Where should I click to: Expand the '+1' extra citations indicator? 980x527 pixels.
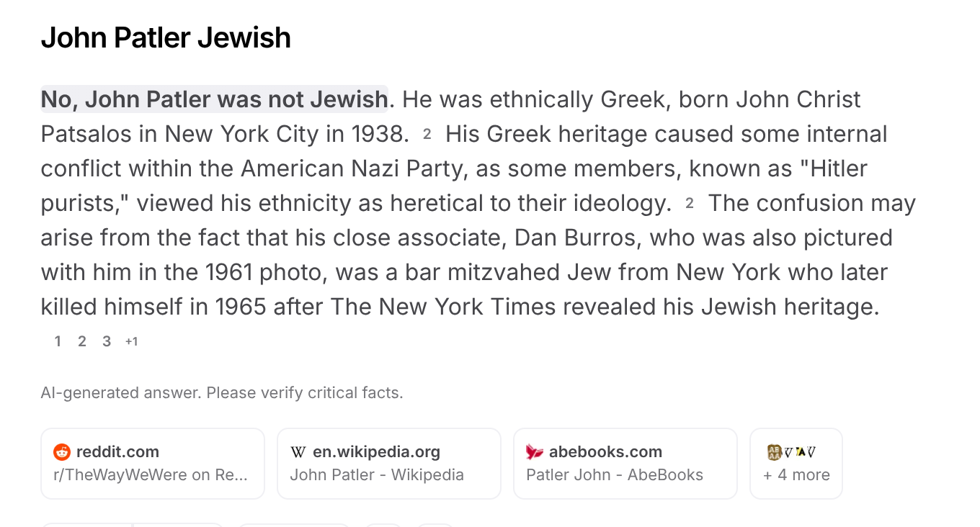(x=131, y=341)
